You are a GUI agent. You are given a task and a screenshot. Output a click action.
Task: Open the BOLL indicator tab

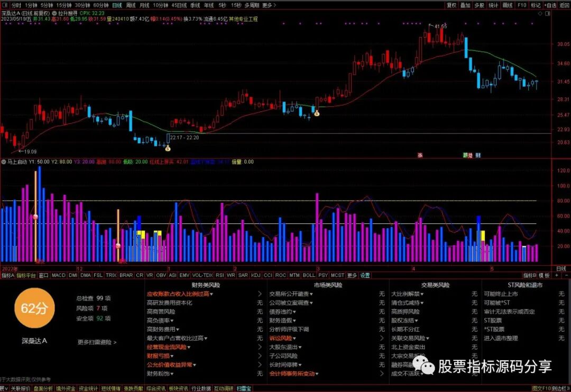pos(309,276)
